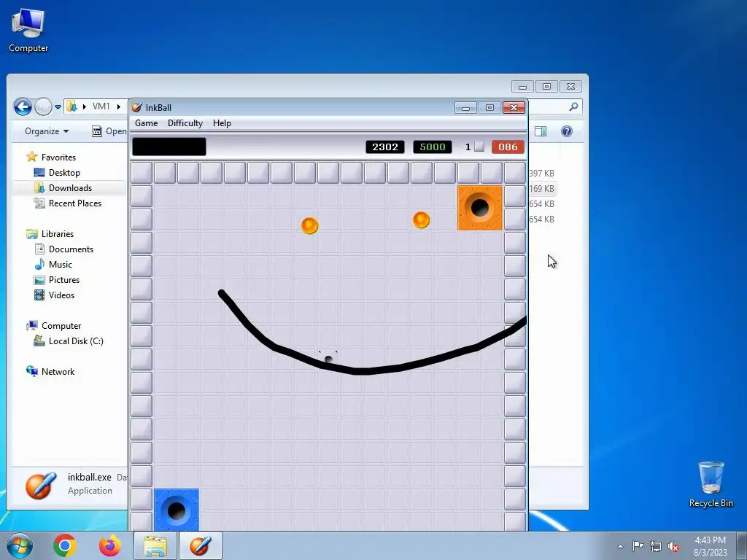Click the orange hole in the grid
Image resolution: width=747 pixels, height=560 pixels.
click(480, 208)
